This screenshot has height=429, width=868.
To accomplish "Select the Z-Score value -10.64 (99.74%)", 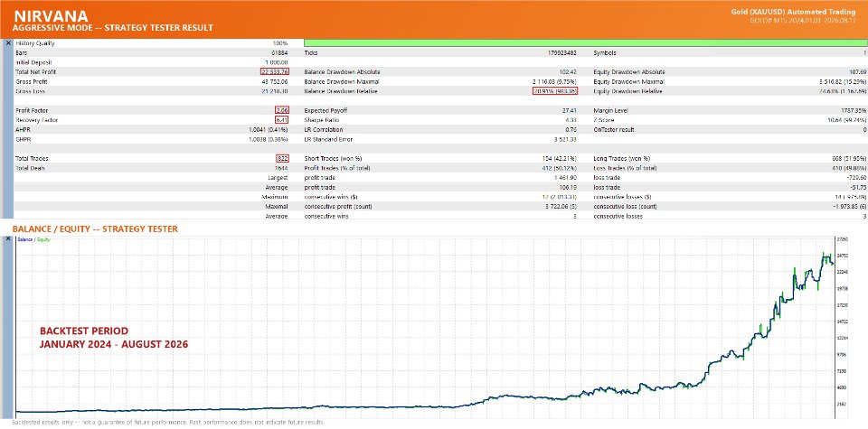I will tap(846, 120).
